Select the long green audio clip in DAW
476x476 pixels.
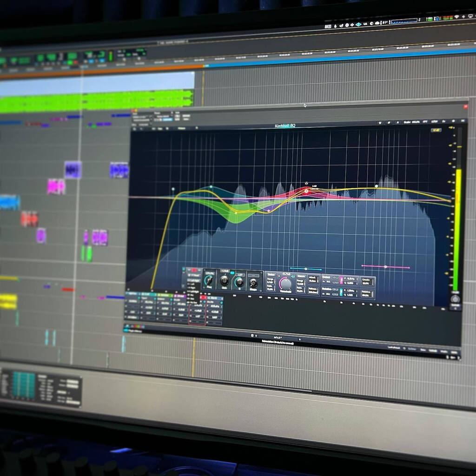click(97, 101)
